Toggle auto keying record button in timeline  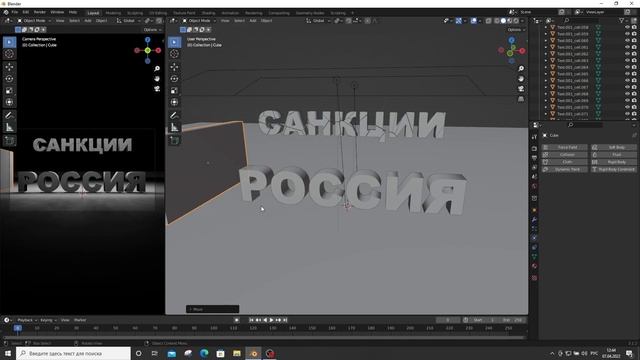point(236,320)
